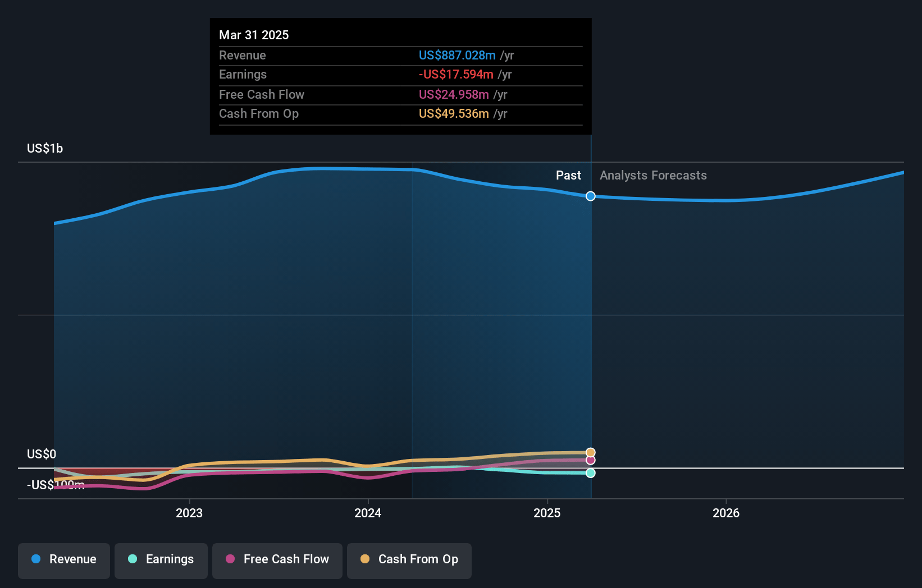Image resolution: width=922 pixels, height=588 pixels.
Task: Select the 2024 x-axis label
Action: tap(368, 513)
